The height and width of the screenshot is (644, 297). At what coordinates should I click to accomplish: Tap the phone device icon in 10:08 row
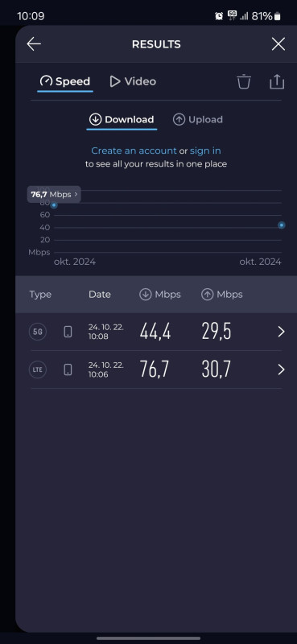68,332
